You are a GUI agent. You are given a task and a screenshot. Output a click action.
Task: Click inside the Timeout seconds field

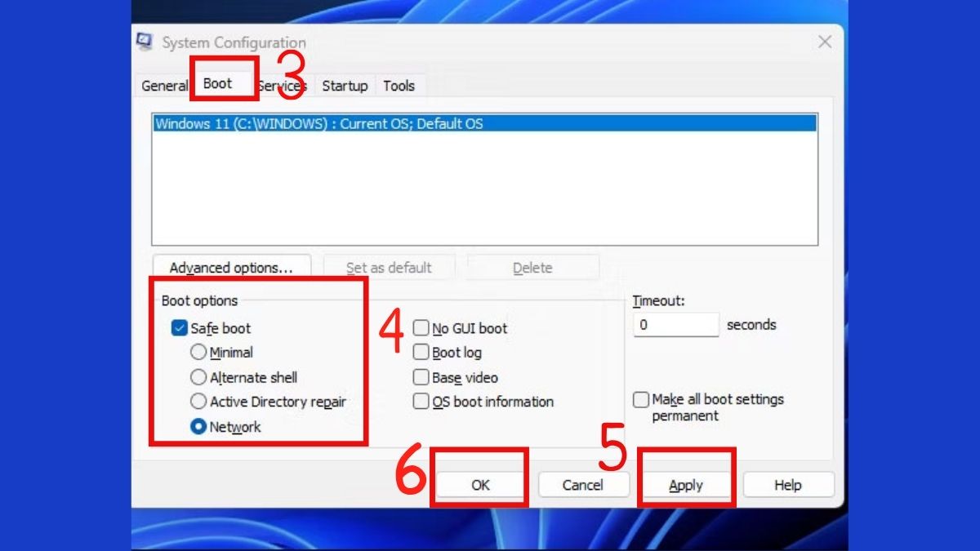click(676, 324)
